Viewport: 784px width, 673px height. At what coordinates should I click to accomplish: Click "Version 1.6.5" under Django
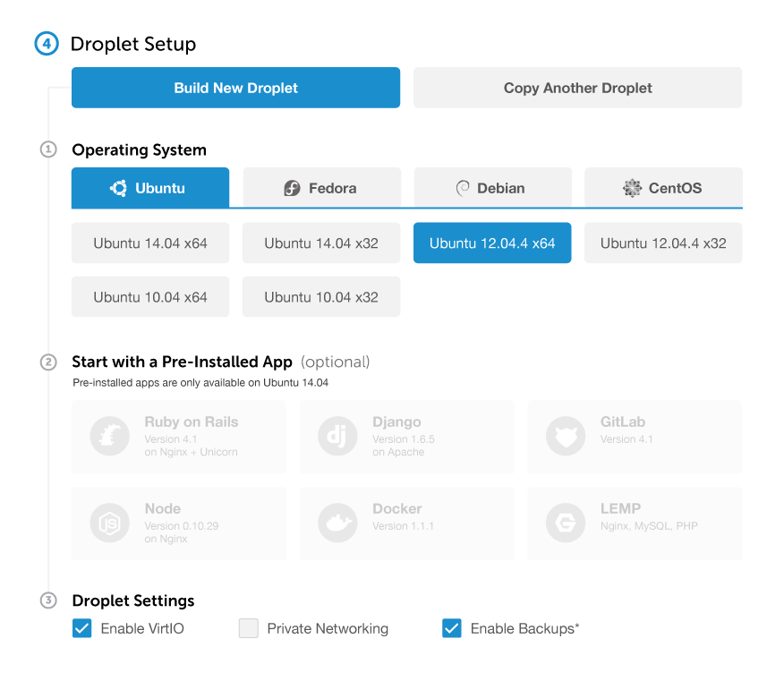click(404, 439)
